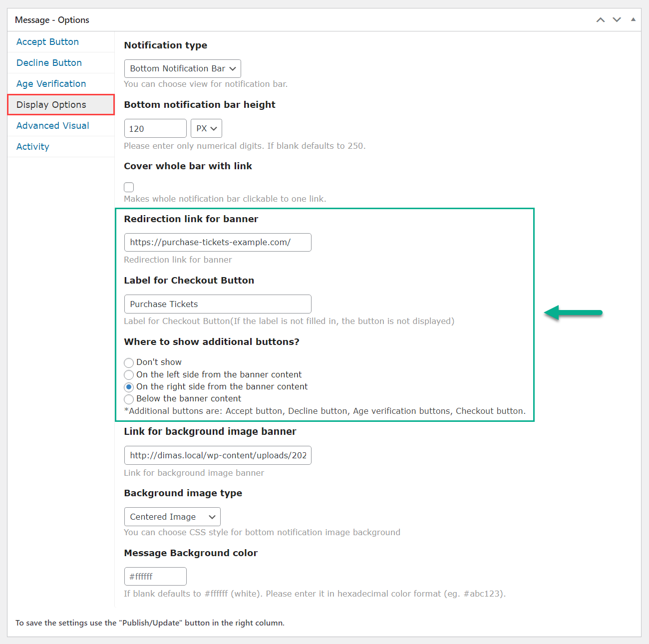Click the 'Makes whole notification bar clickable' description
The image size is (649, 644).
(x=225, y=199)
